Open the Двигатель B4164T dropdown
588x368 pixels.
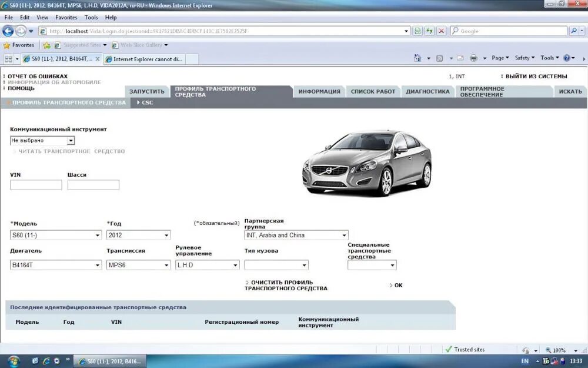coord(55,265)
